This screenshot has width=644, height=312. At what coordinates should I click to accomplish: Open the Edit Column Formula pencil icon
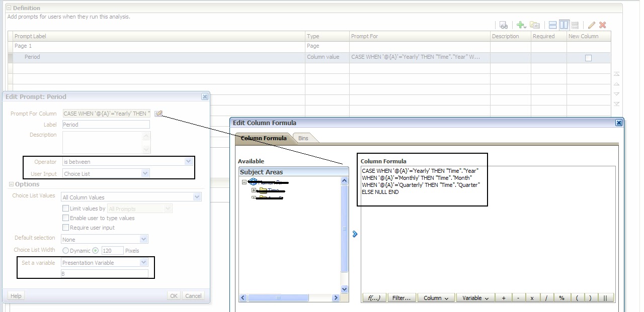tap(159, 113)
